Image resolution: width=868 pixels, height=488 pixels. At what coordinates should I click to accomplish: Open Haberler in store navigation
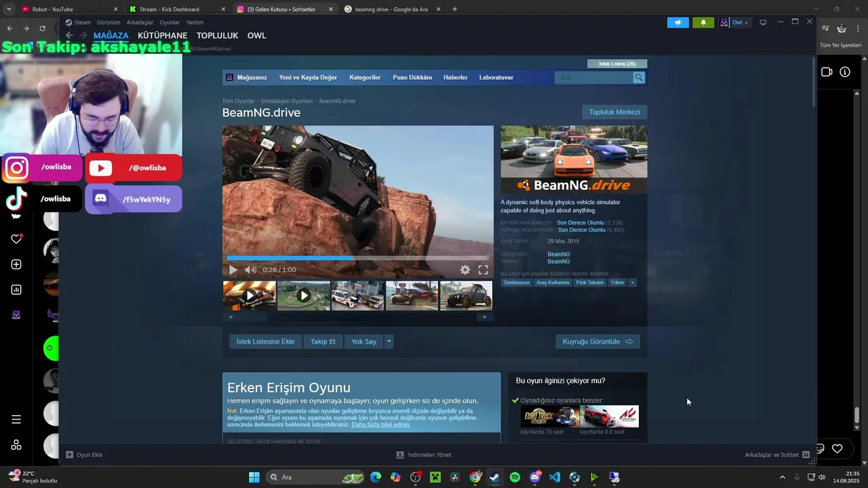coord(456,78)
